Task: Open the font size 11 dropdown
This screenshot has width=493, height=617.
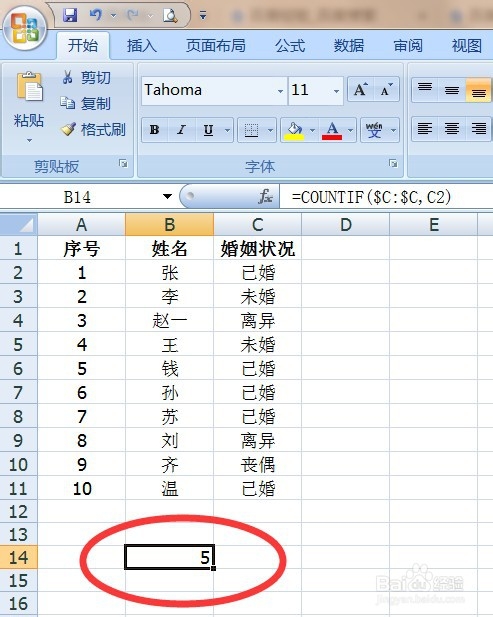Action: 336,91
